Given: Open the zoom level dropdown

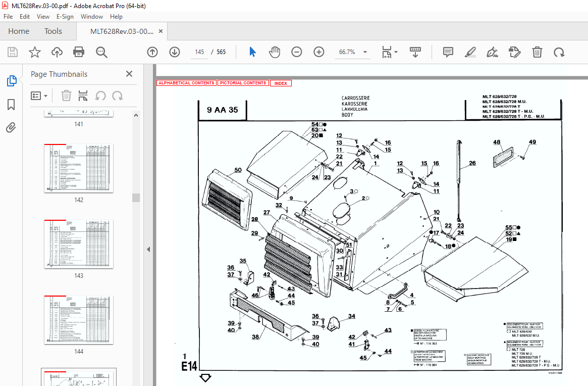Looking at the screenshot, I should coord(365,52).
